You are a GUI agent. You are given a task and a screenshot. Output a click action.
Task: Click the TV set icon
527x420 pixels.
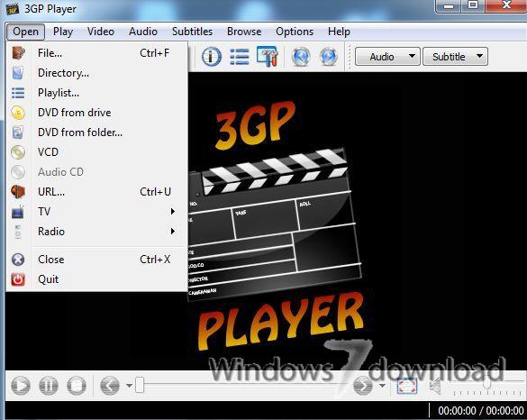coord(18,212)
